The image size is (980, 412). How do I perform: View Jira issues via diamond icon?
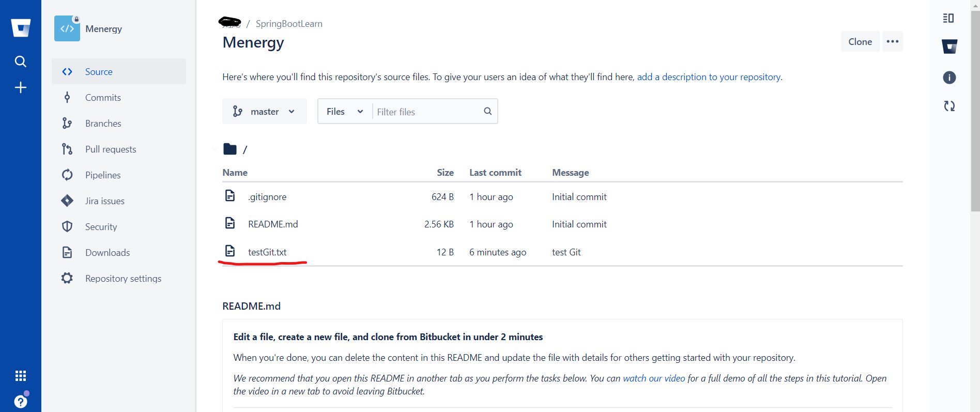click(x=67, y=201)
